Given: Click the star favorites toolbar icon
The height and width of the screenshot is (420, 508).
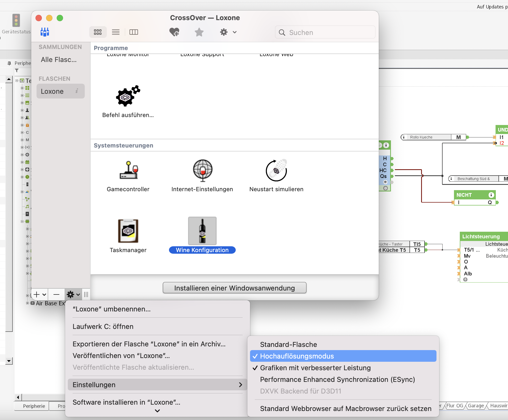Looking at the screenshot, I should click(199, 32).
